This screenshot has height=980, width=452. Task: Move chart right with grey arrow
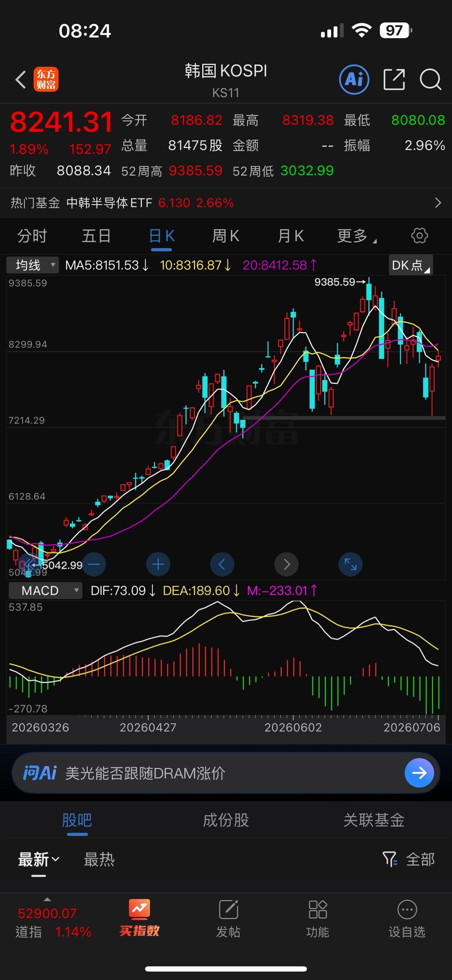coord(286,564)
